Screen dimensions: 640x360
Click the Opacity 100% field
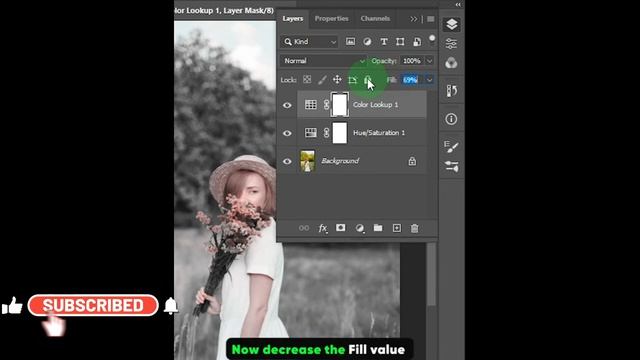click(411, 61)
